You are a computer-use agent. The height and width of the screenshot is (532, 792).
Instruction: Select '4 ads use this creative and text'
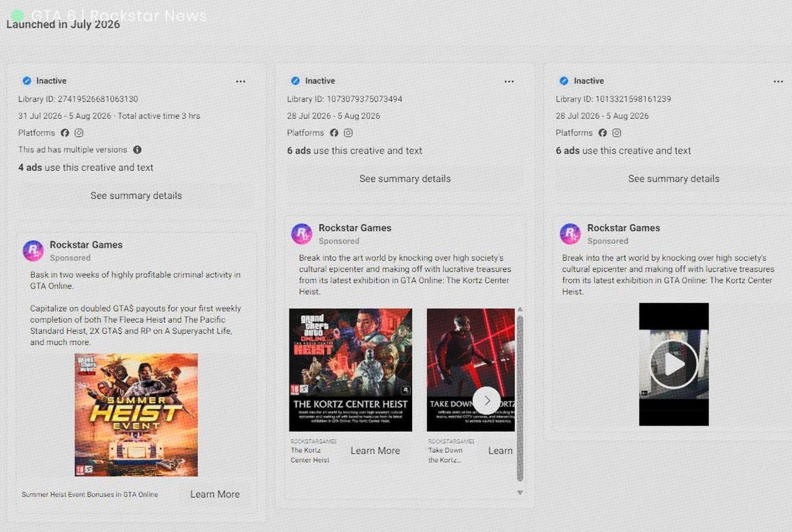pos(85,168)
